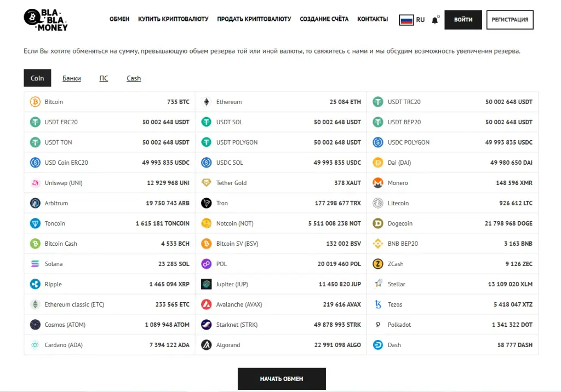Switch to the Cash tab
The height and width of the screenshot is (392, 561).
[x=134, y=78]
